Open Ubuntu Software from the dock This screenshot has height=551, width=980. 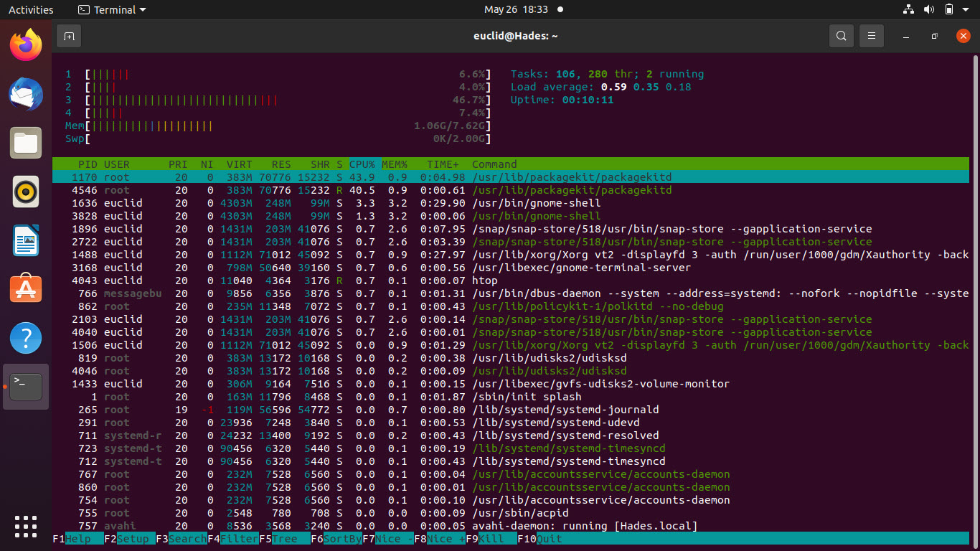tap(26, 289)
